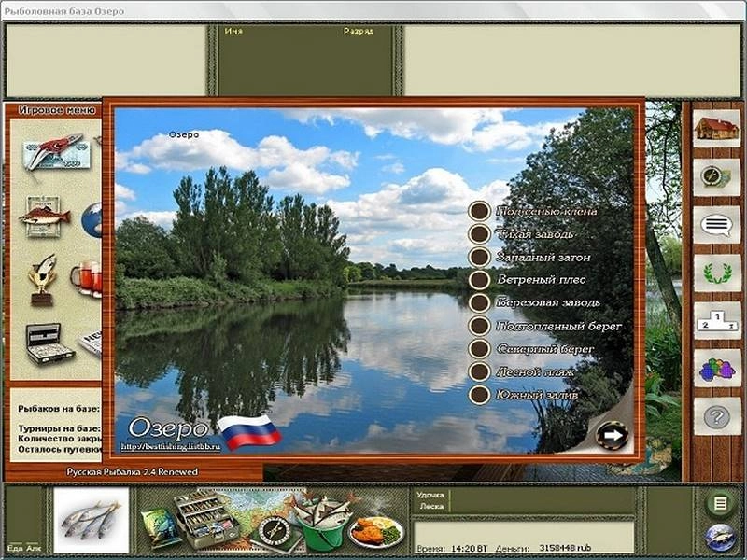
Task: Click the question mark help icon
Action: click(x=716, y=416)
